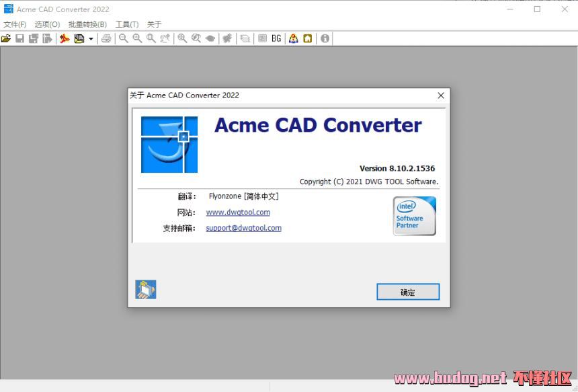This screenshot has width=578, height=392.
Task: Click the support@dwgtool.com email link
Action: pos(244,228)
